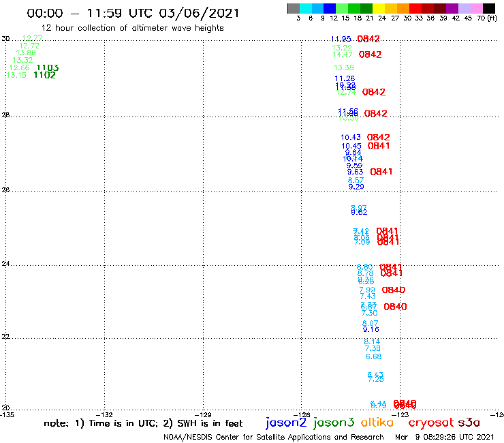
Task: Click the gray swatch in the color scale
Action: tap(294, 8)
